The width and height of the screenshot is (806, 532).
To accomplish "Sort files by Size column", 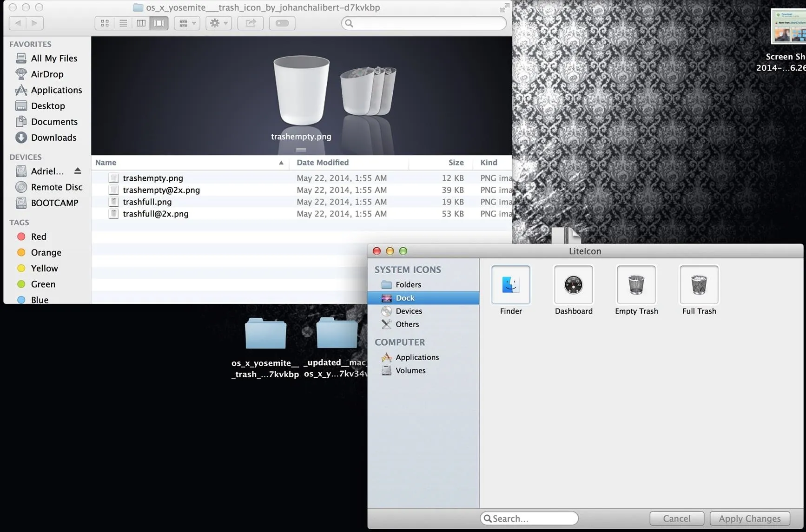I will (441, 162).
